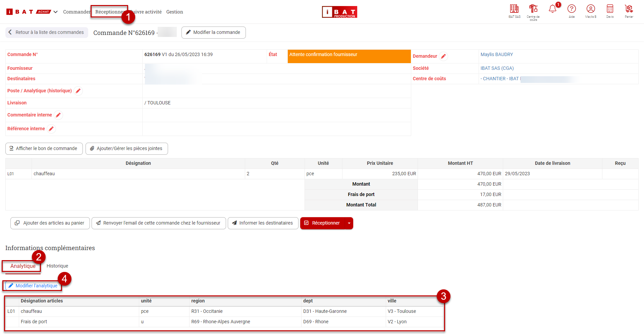Screen dimensions: 644x334
Task: Click the orange Attente confirmation fournisseur status
Action: pyautogui.click(x=349, y=56)
